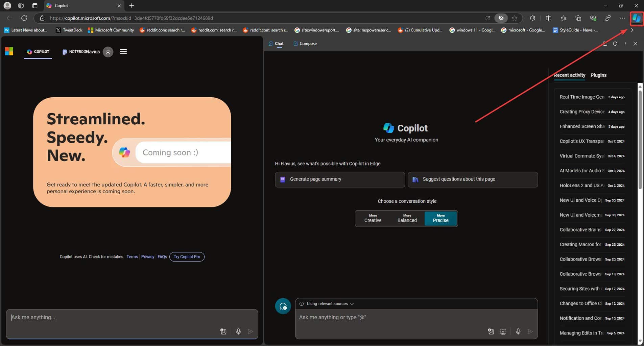The image size is (644, 346).
Task: Refresh the Copilot sidebar pane
Action: (x=615, y=44)
